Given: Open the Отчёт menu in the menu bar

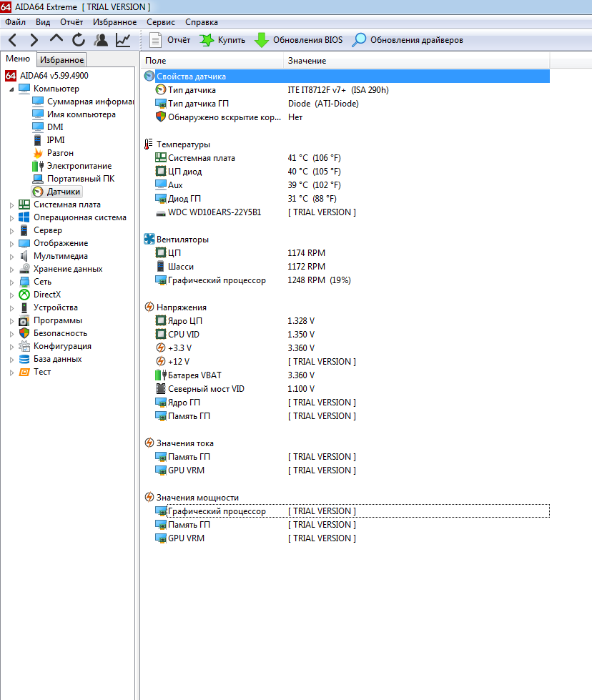Looking at the screenshot, I should point(71,22).
